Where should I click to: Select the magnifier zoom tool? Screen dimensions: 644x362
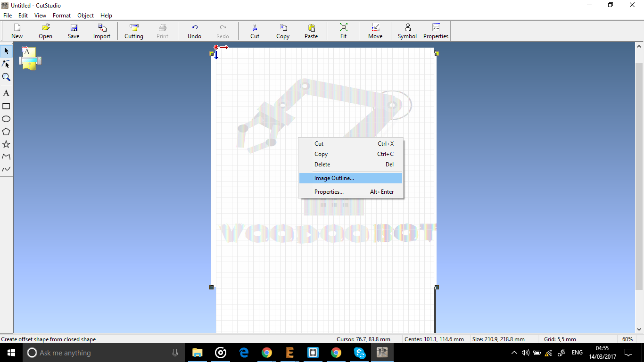tap(6, 77)
